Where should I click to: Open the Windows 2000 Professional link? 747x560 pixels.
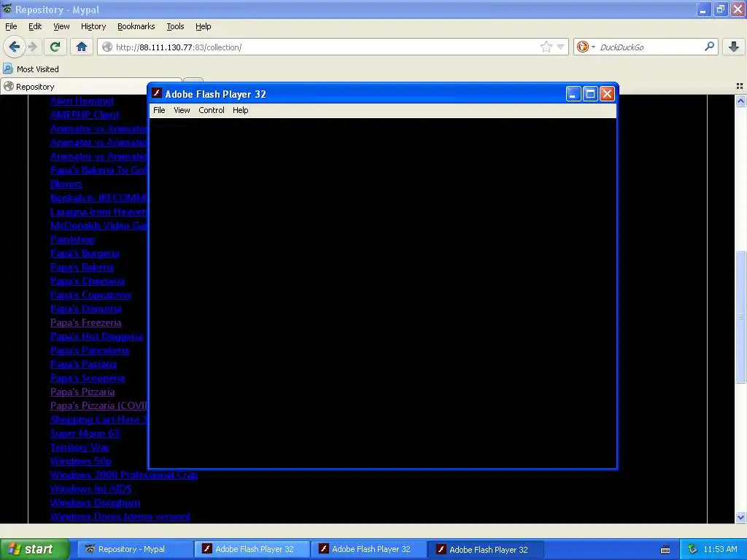pyautogui.click(x=124, y=475)
